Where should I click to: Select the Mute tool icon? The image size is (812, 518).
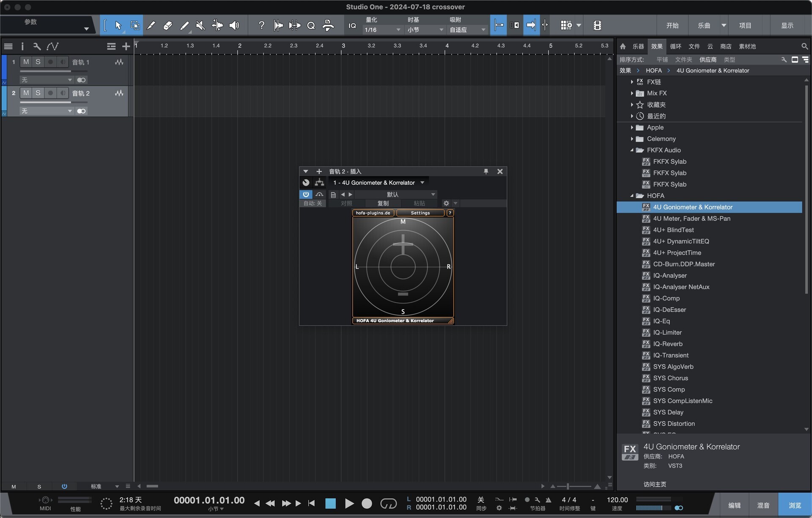tap(200, 25)
